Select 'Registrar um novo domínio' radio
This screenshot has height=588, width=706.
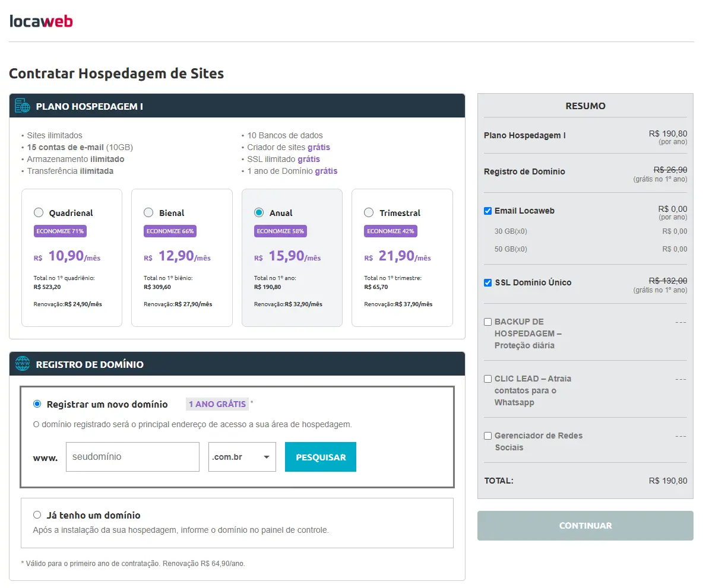pos(37,404)
